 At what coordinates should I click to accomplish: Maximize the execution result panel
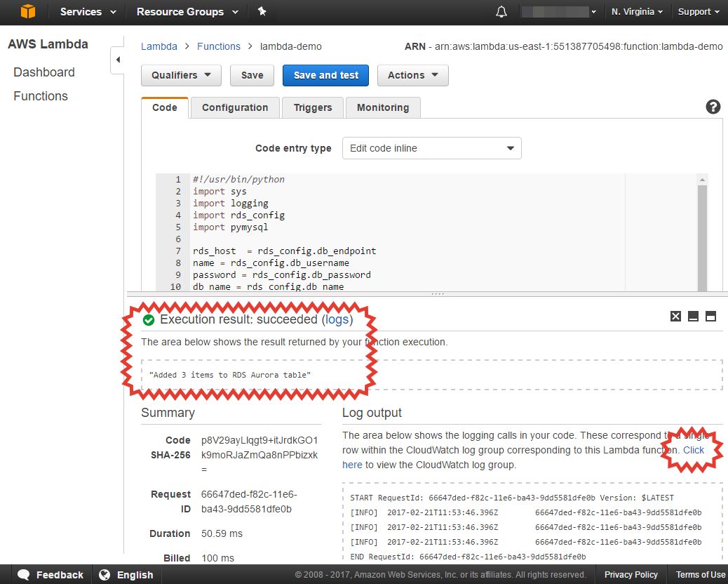[710, 317]
